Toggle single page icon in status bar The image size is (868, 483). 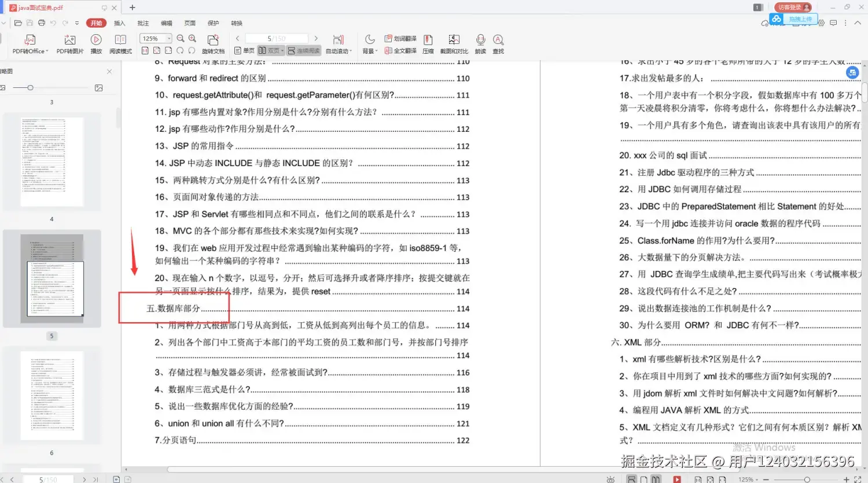(643, 479)
